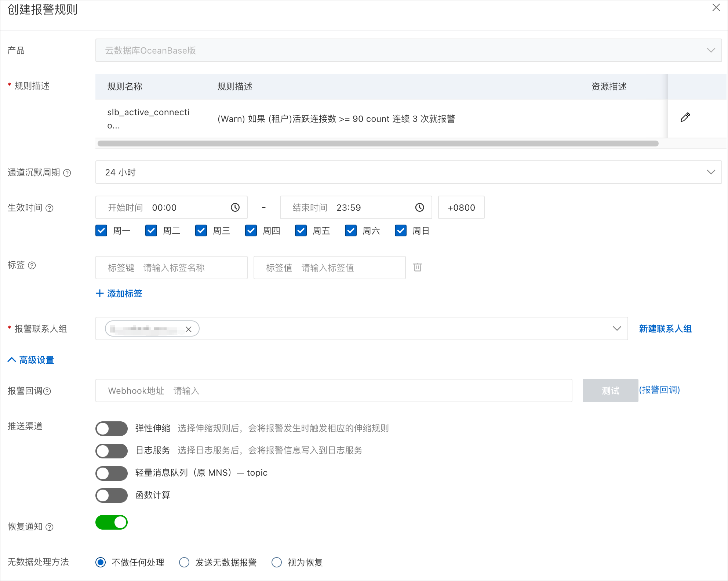Click the pencil edit icon for rule
Screen dimensions: 728x581
pos(685,117)
